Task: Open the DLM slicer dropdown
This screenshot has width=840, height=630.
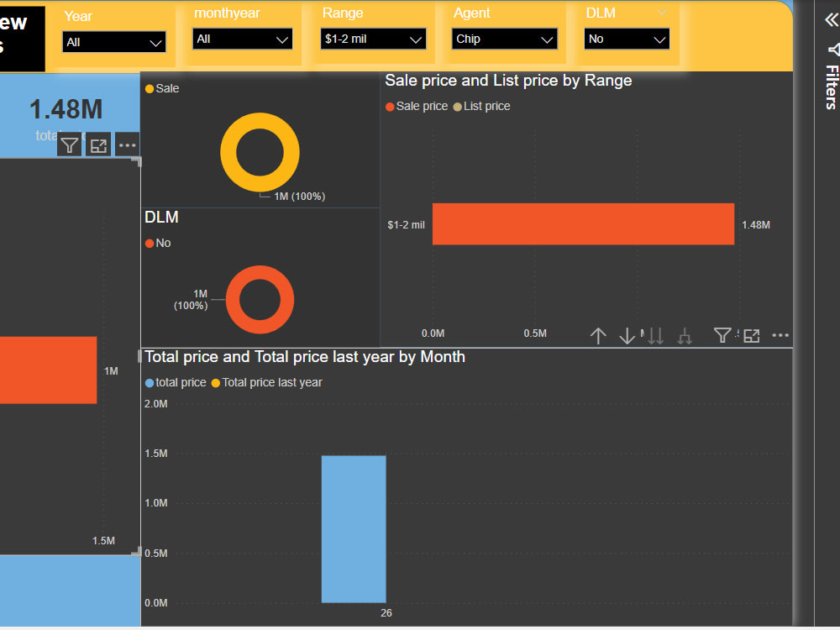Action: click(x=627, y=39)
